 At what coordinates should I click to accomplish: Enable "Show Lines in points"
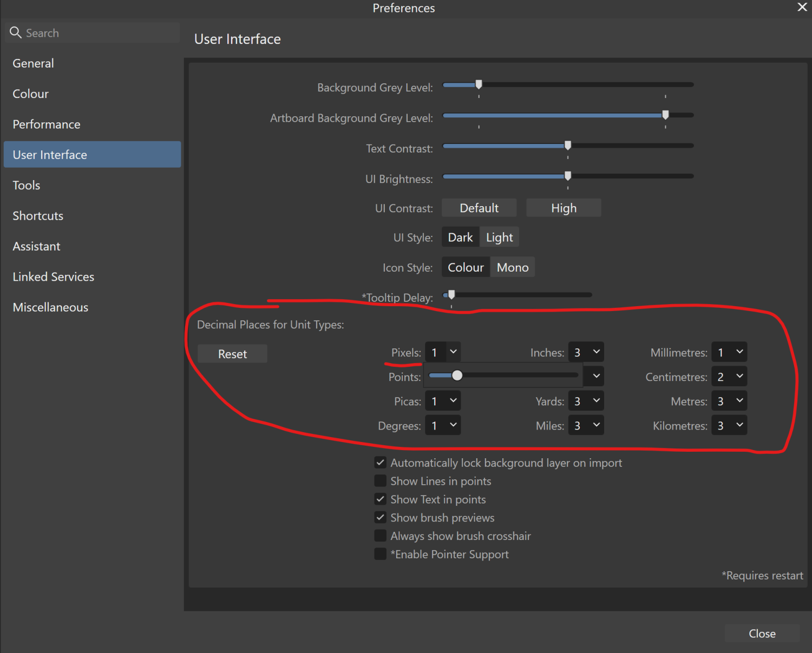381,480
